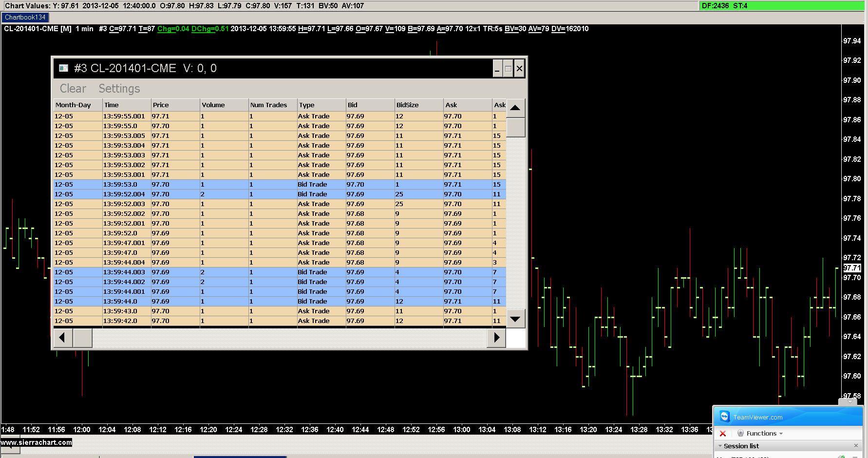
Task: Maximize the #3 CL-201401-CME window
Action: pos(509,69)
